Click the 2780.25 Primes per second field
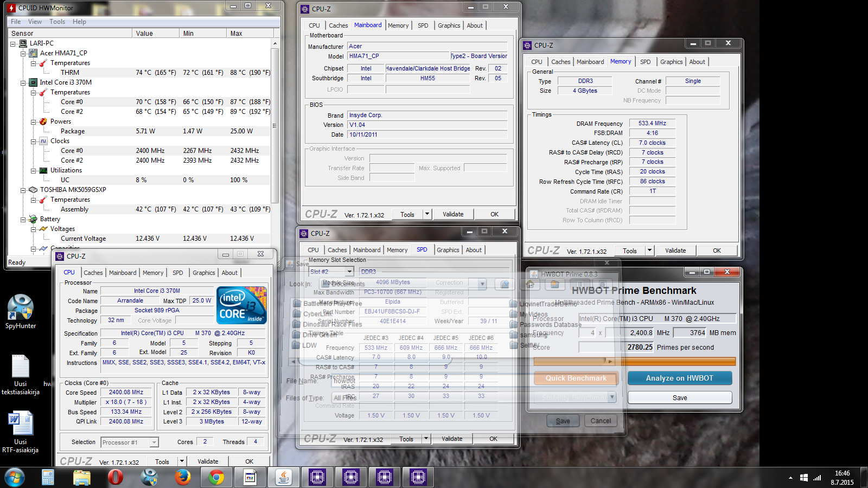The width and height of the screenshot is (868, 488). click(x=616, y=347)
